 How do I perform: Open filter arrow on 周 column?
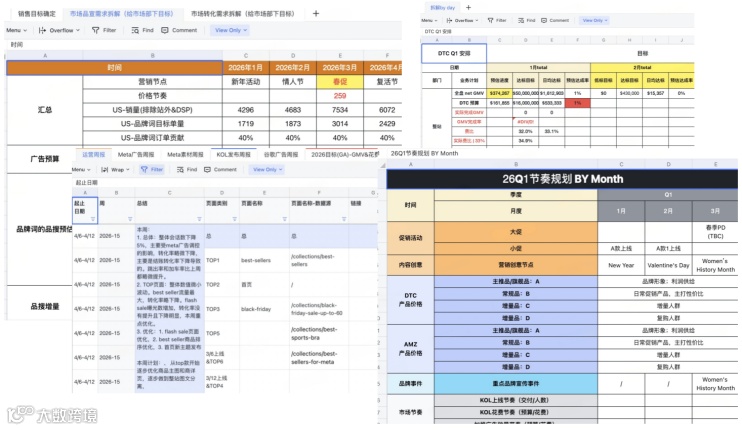pos(130,219)
